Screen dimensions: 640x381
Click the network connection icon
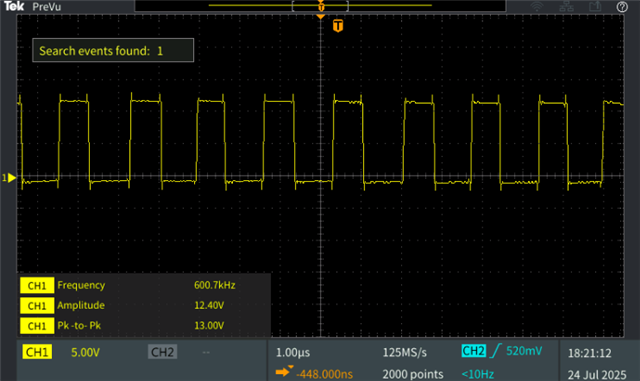566,7
